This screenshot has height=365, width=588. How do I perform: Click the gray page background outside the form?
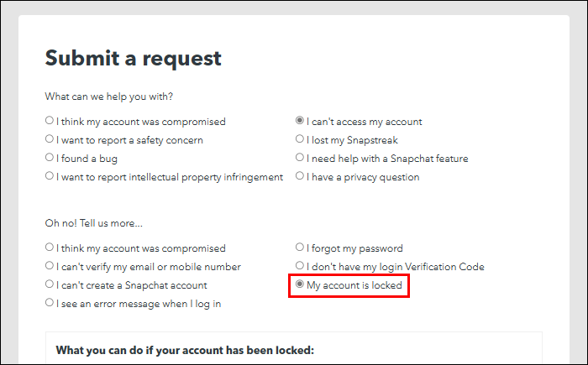pyautogui.click(x=8, y=168)
